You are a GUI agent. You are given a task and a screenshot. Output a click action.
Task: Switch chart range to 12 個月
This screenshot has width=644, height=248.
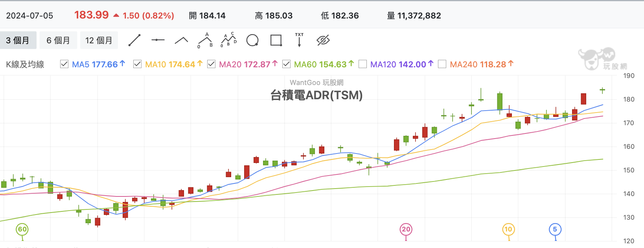coord(99,41)
